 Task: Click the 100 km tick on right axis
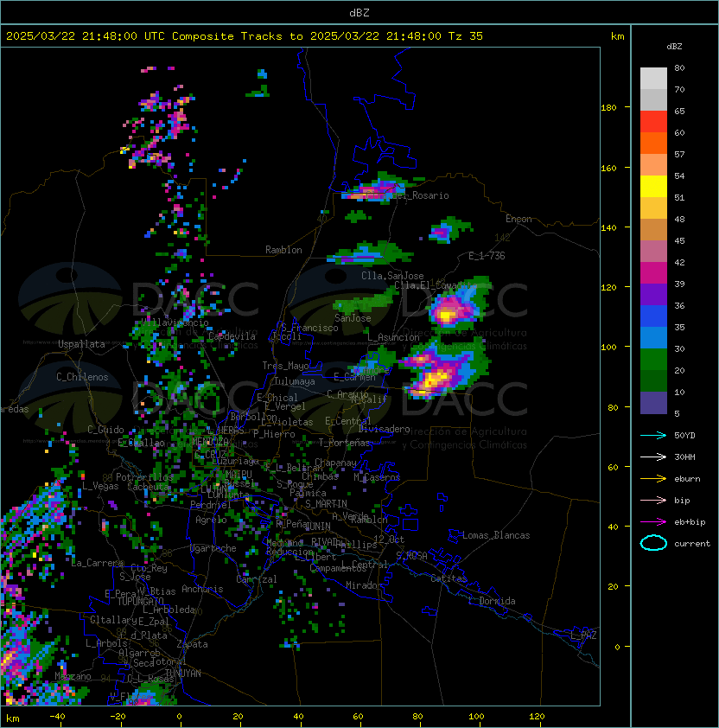608,348
